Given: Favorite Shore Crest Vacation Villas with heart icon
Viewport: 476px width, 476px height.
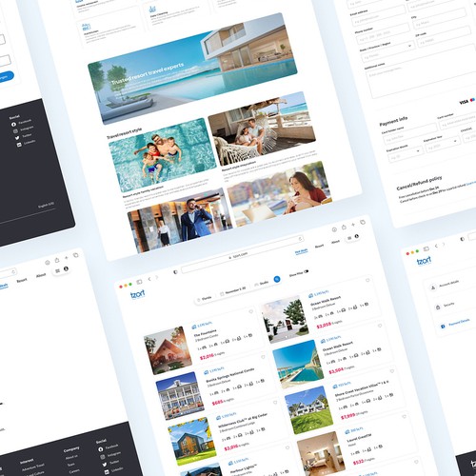Looking at the screenshot, I should (392, 371).
